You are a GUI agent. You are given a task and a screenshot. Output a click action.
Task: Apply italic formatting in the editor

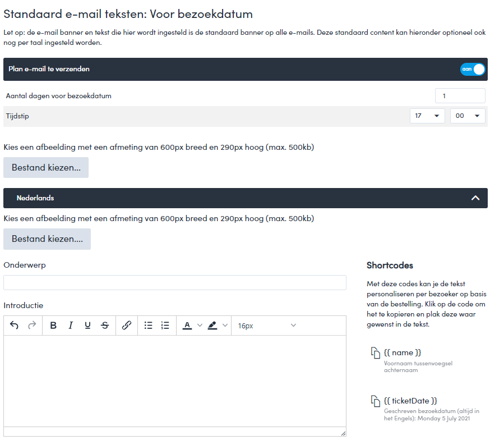71,326
